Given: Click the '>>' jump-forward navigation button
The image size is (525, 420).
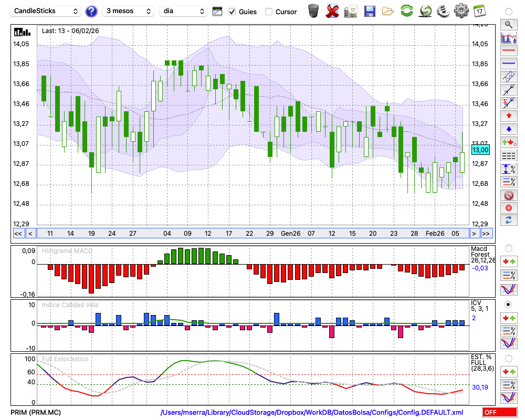Looking at the screenshot, I should coord(486,234).
